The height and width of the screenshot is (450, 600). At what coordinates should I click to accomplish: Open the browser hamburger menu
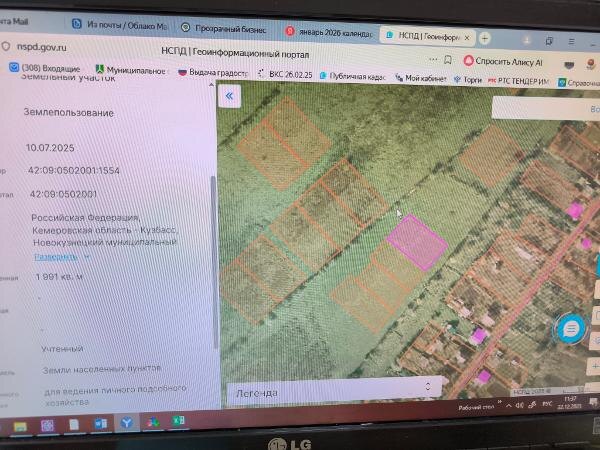571,41
